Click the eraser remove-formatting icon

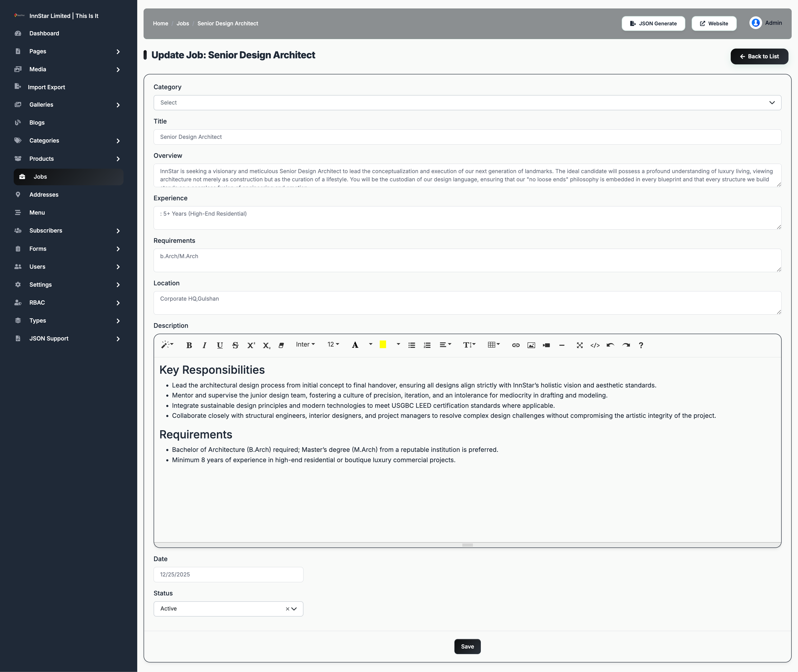tap(282, 345)
